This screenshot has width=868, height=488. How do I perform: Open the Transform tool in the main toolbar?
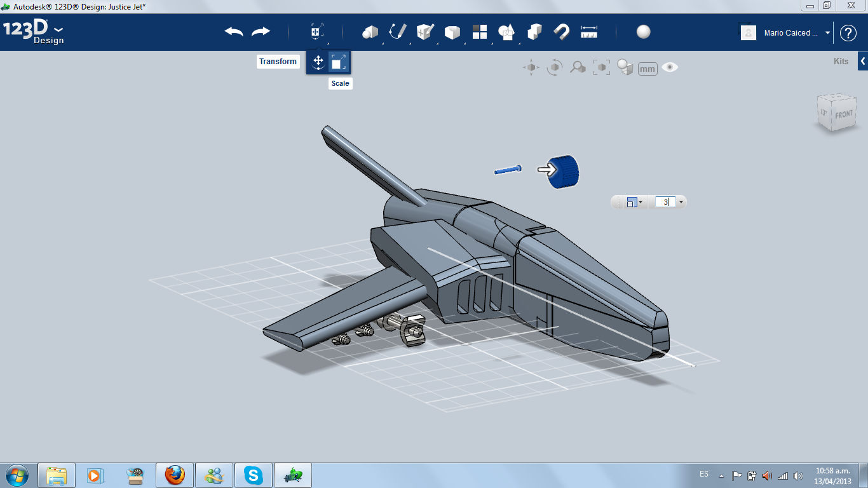coord(316,32)
